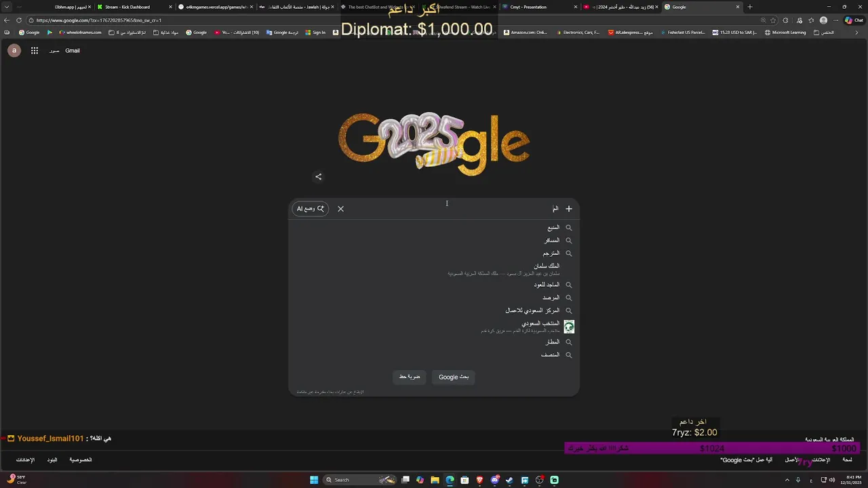This screenshot has height=488, width=868.
Task: Open tab search dropdown in title bar
Action: pyautogui.click(x=7, y=7)
